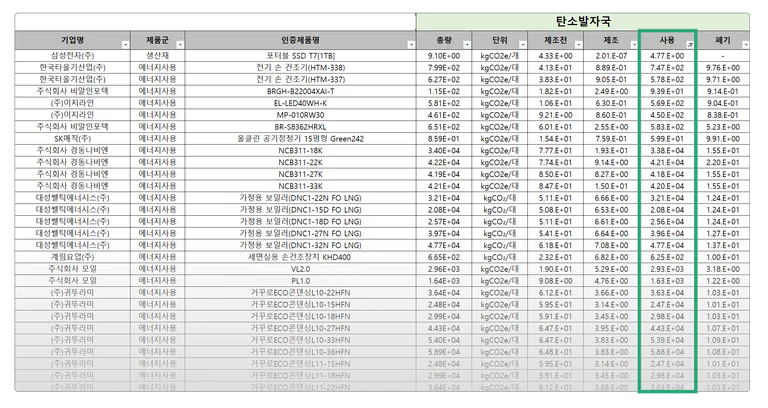Open the 인증제품명 column filter dropdown
768x408 pixels.
[411, 45]
